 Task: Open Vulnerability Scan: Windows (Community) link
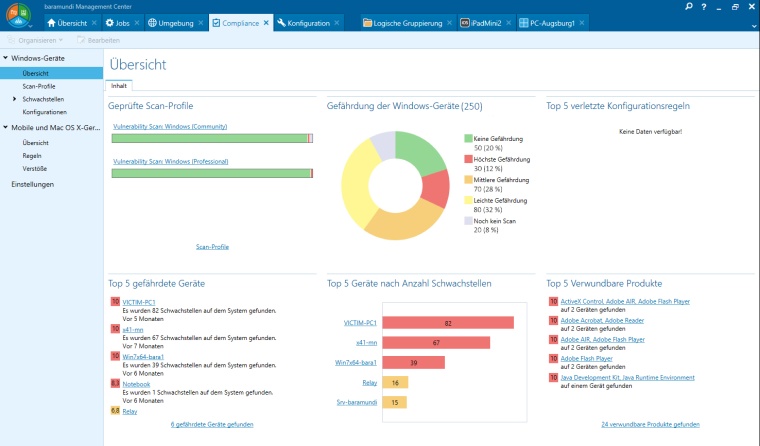pos(169,127)
